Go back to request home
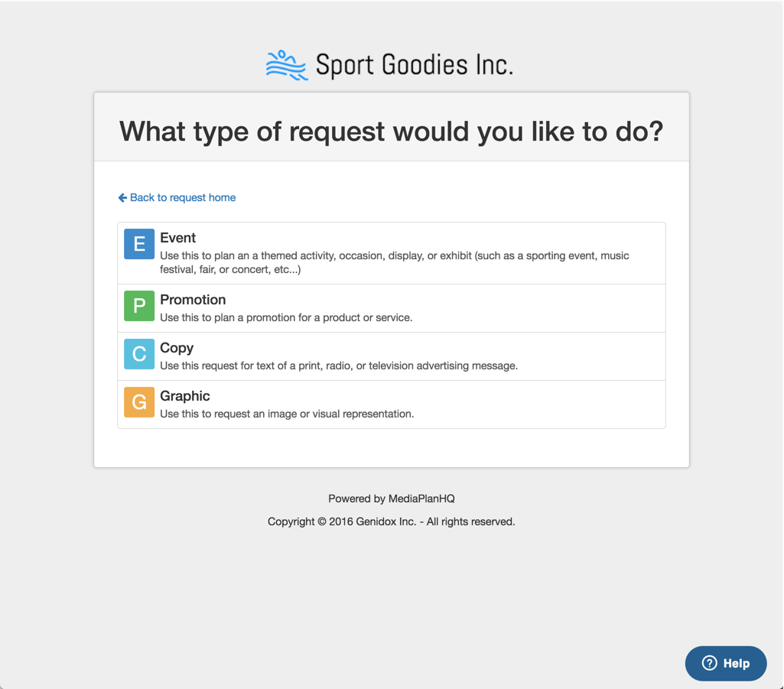Image resolution: width=784 pixels, height=689 pixels. pos(182,197)
